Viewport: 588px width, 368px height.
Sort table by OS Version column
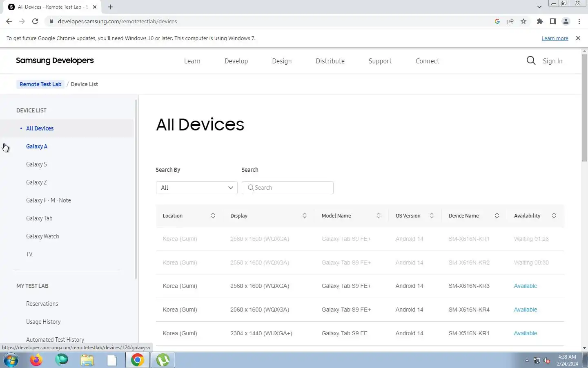click(431, 215)
